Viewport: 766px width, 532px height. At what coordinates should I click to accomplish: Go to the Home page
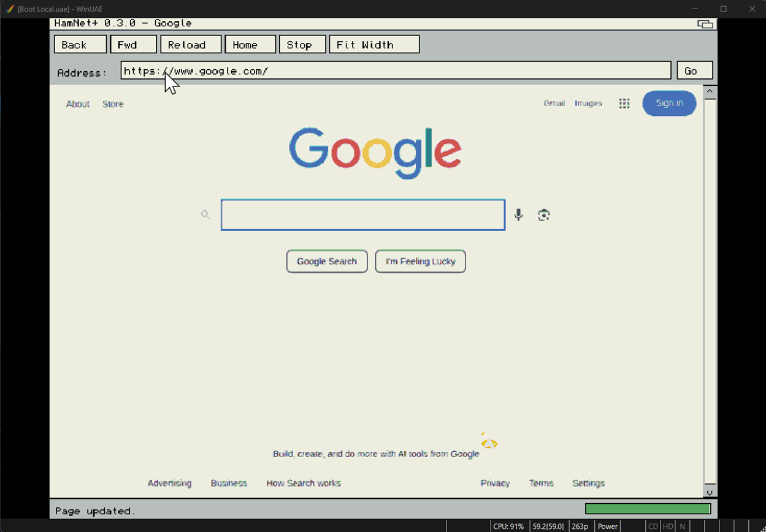click(250, 45)
